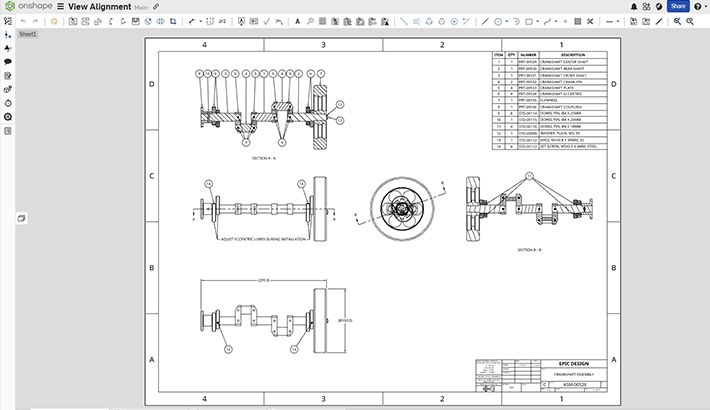Open the Dimension tool dropdown arrow
Image resolution: width=710 pixels, height=410 pixels.
tap(201, 21)
